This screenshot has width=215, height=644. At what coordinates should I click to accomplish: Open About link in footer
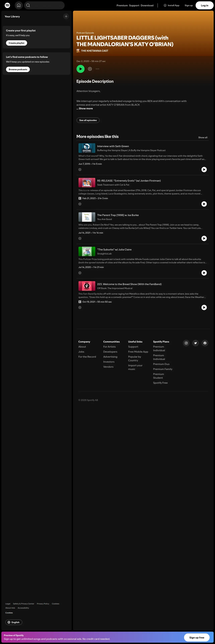82,347
